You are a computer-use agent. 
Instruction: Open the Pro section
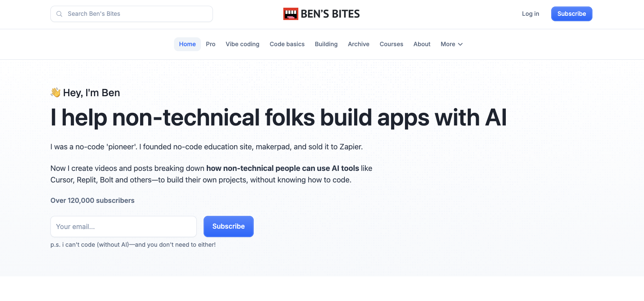(211, 44)
